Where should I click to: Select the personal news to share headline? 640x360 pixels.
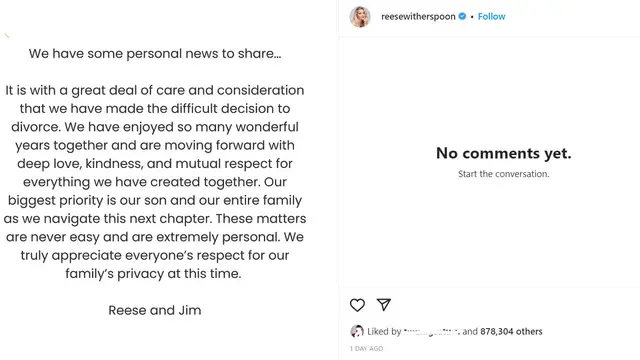155,53
